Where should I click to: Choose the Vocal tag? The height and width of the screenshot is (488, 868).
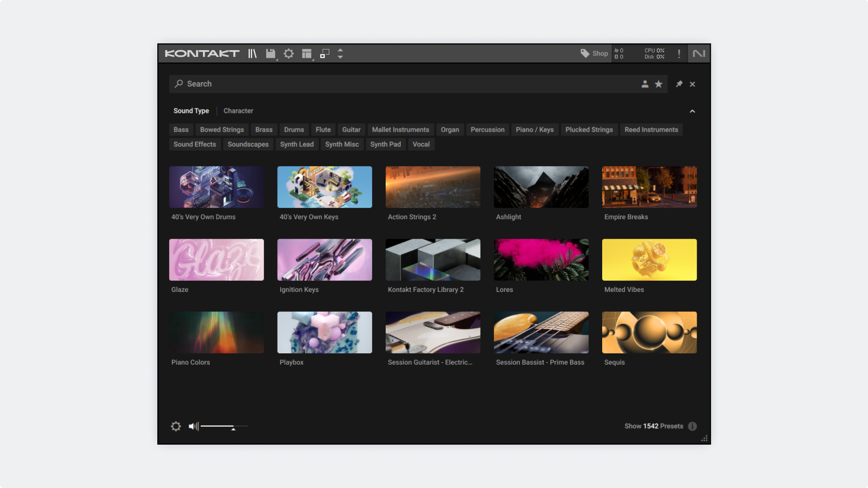pos(421,145)
